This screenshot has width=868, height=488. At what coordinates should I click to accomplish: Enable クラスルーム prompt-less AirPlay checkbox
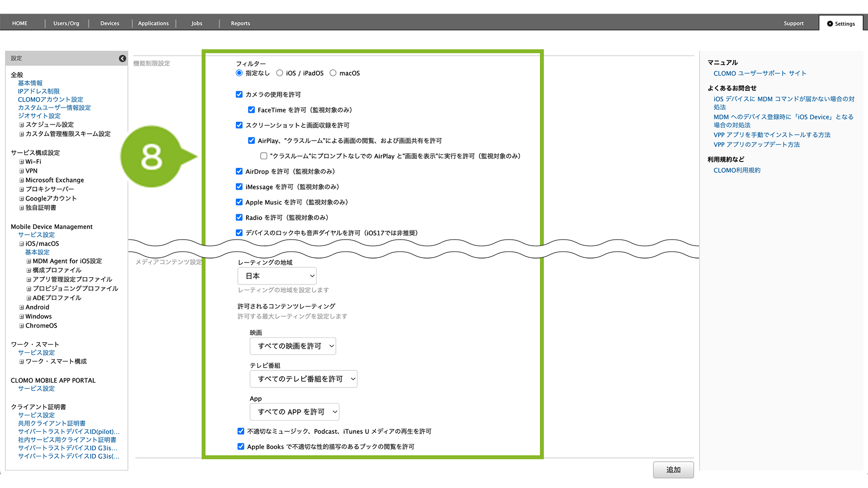pos(264,156)
